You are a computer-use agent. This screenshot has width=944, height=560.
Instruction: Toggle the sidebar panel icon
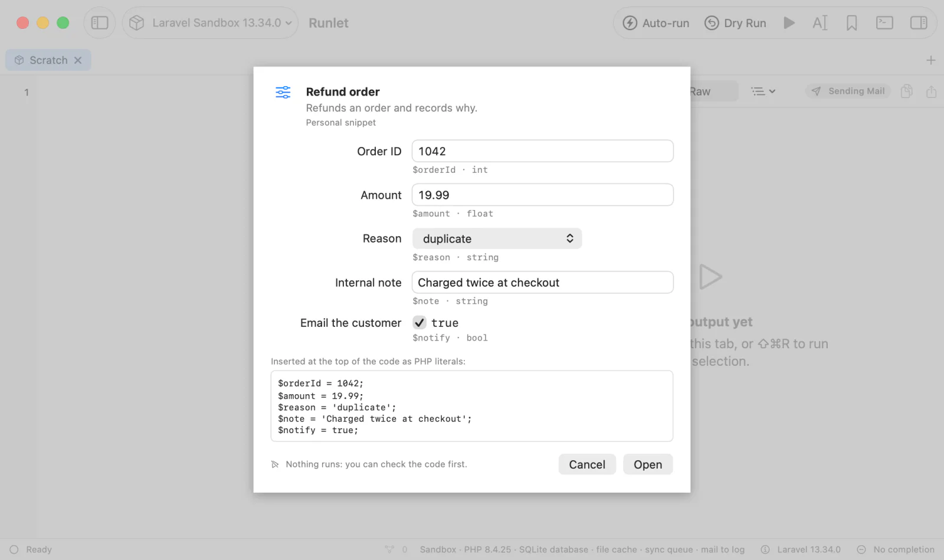tap(100, 23)
